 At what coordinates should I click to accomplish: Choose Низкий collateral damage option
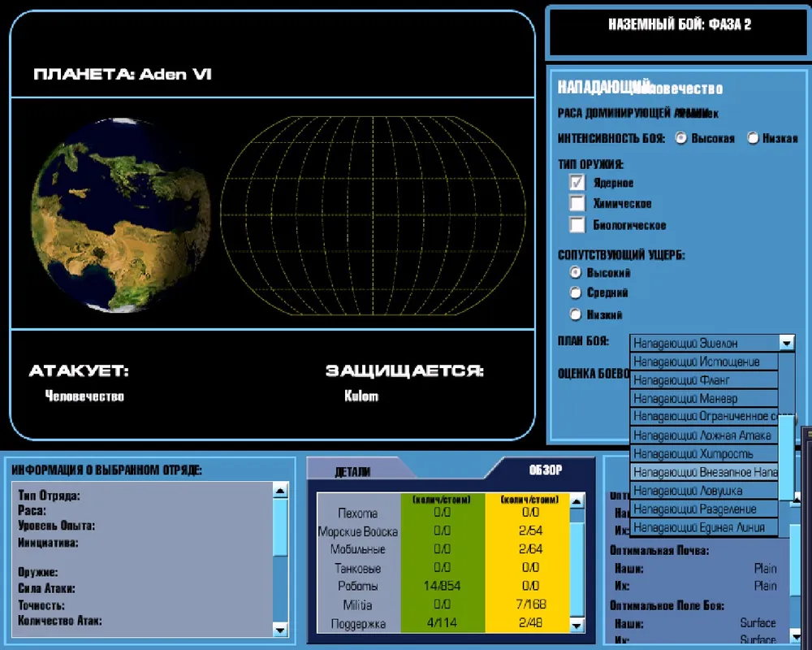576,314
